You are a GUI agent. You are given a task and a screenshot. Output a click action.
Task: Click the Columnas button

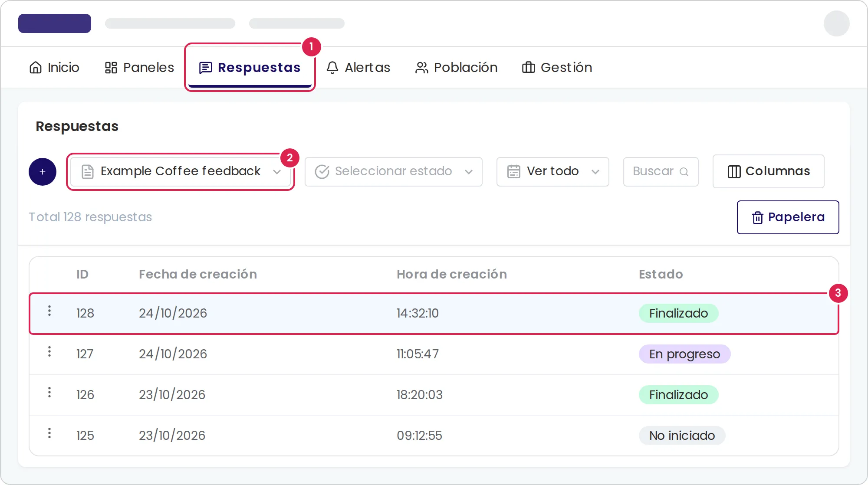click(769, 171)
